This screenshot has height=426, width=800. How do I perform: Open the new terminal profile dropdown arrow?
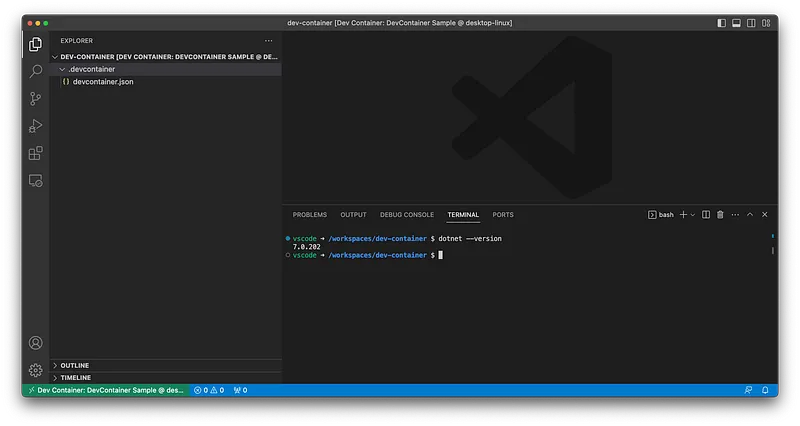click(x=693, y=214)
